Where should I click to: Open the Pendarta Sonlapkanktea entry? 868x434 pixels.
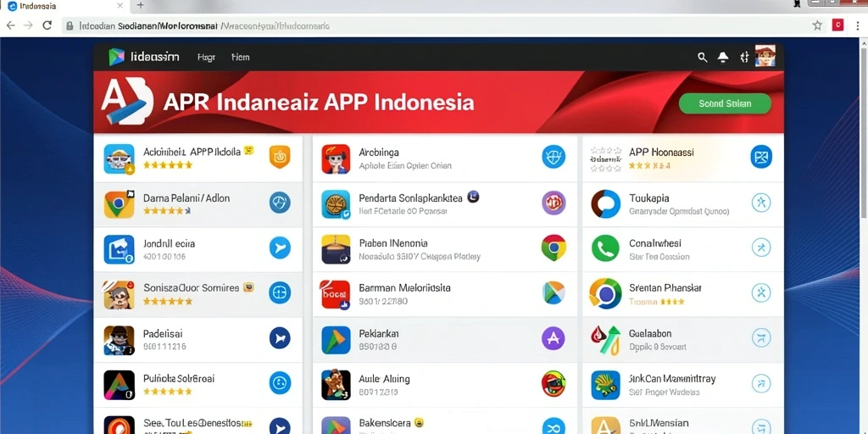[x=444, y=203]
